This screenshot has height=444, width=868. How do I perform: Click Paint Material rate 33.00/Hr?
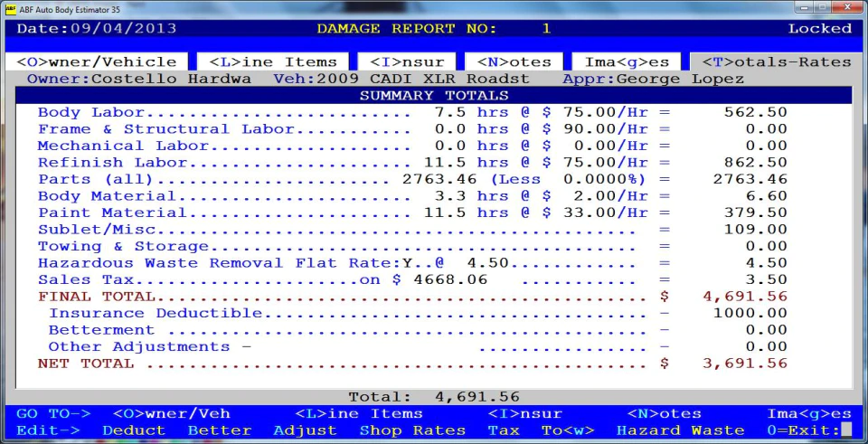pos(606,213)
